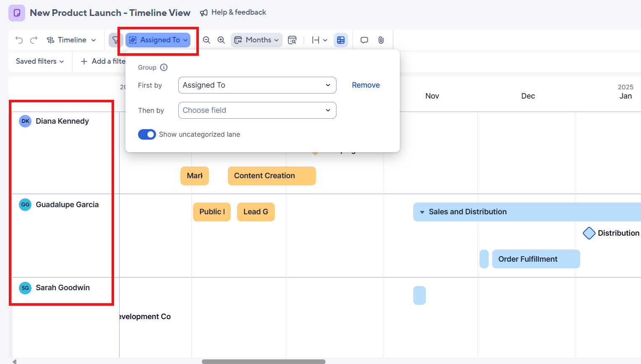
Task: Click the group info icon
Action: pyautogui.click(x=164, y=68)
